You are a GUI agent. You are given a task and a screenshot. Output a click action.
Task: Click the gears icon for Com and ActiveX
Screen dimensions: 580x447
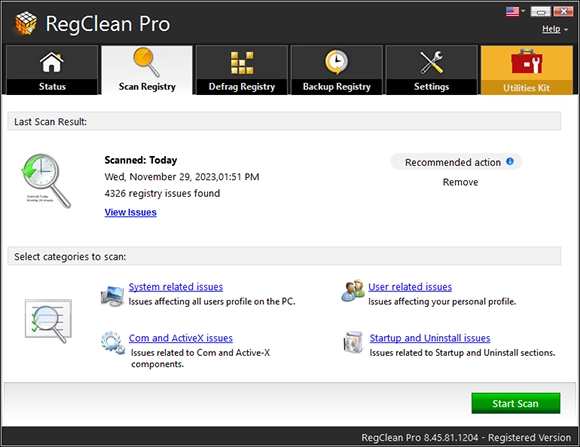113,343
